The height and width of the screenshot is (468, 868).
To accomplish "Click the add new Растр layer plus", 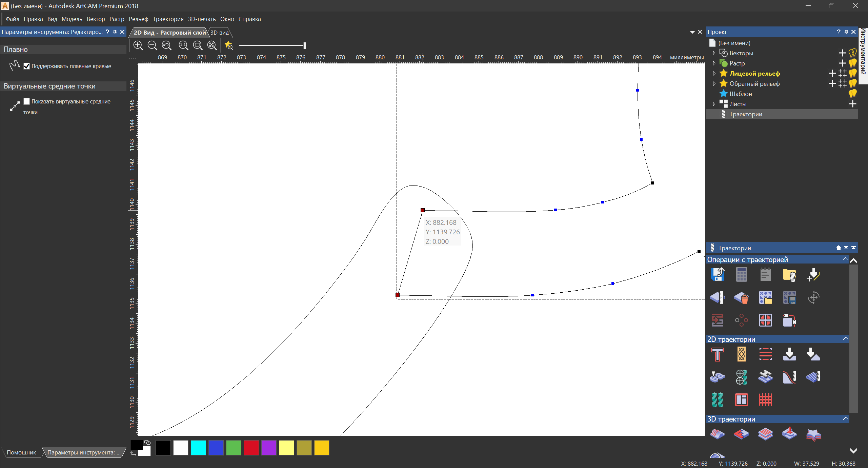I will tap(842, 63).
